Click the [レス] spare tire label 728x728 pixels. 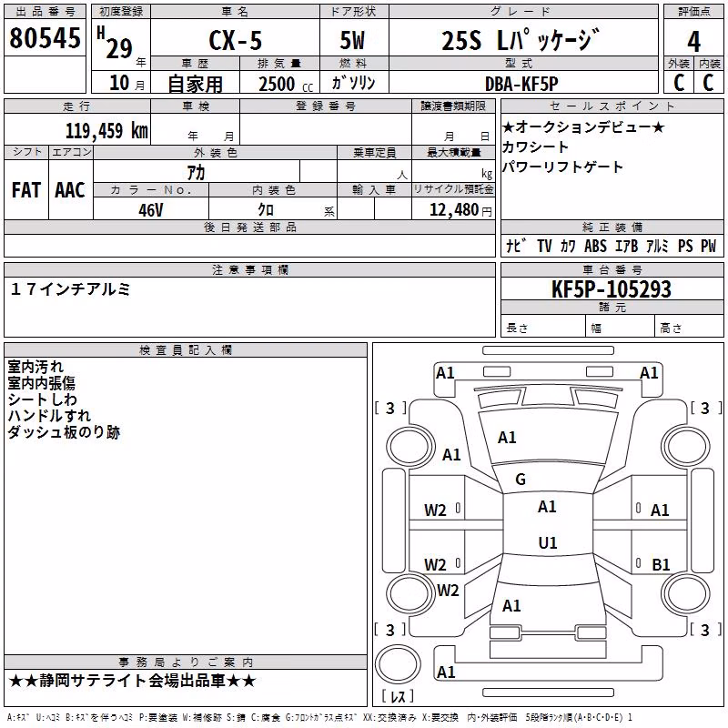click(x=398, y=696)
